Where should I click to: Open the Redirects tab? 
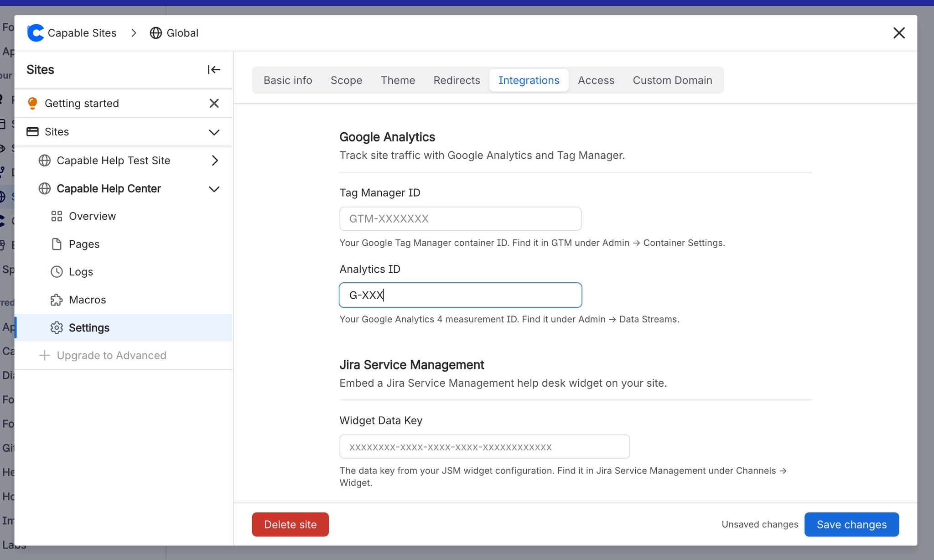[457, 80]
